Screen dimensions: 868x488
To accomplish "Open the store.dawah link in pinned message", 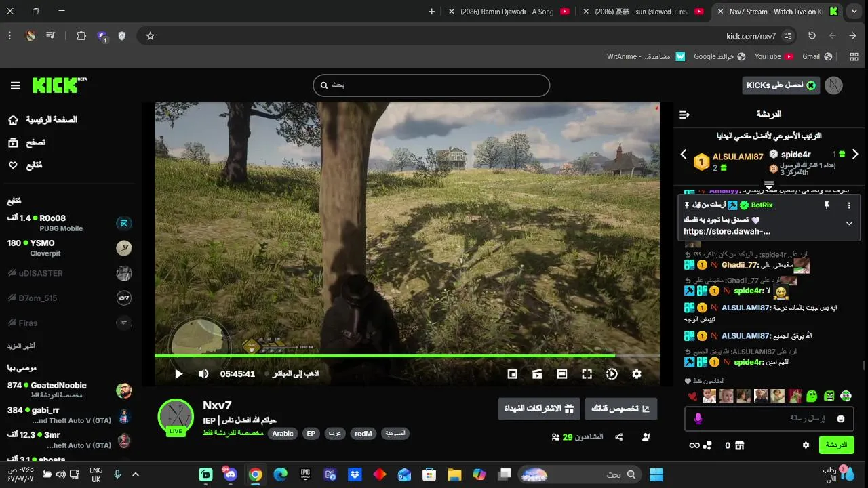I will click(x=727, y=231).
